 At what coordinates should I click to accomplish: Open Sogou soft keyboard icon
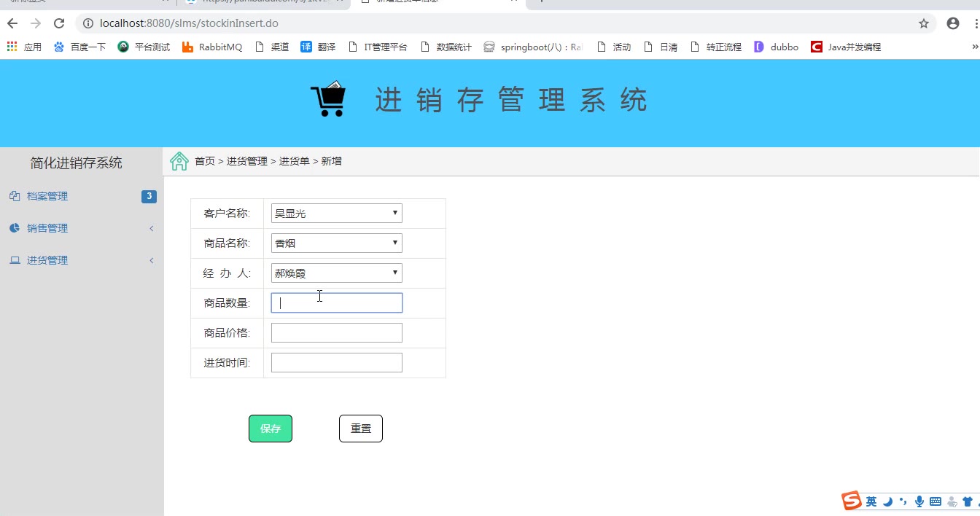(936, 501)
